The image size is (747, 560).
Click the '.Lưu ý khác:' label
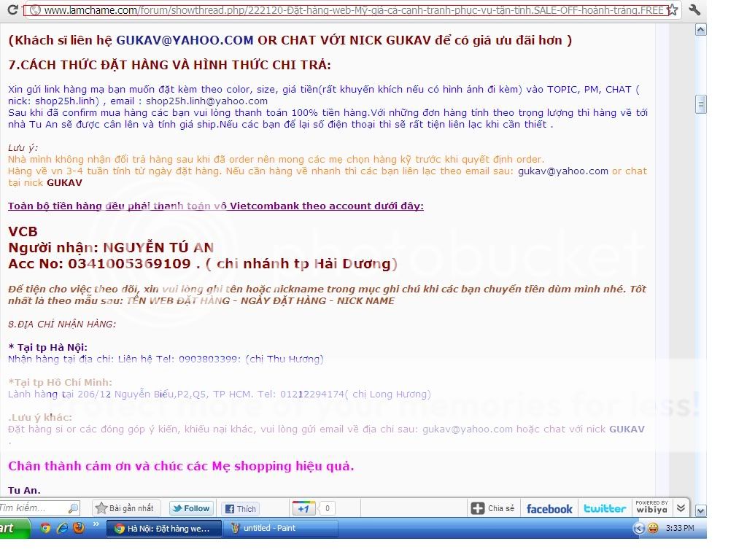point(40,418)
